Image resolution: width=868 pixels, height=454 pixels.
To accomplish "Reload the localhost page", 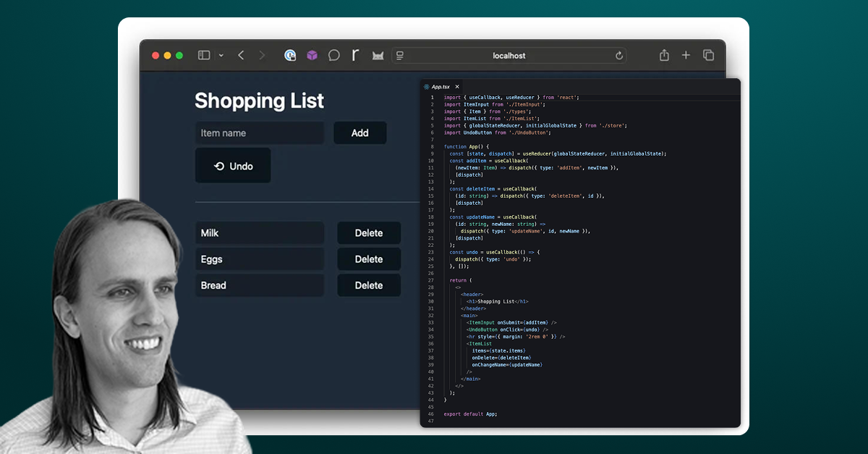I will [619, 56].
